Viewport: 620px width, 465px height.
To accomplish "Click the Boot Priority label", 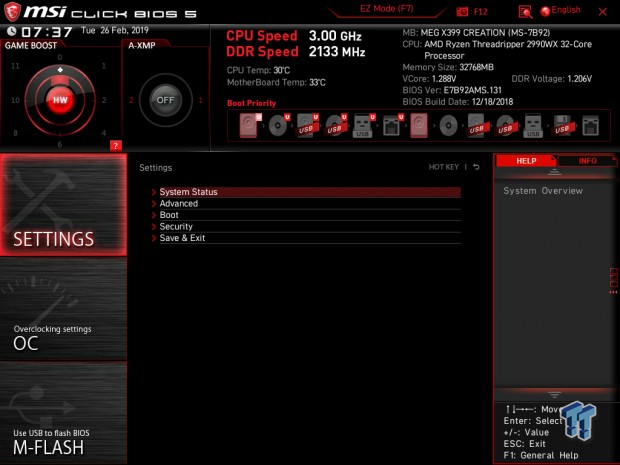I will [x=251, y=103].
